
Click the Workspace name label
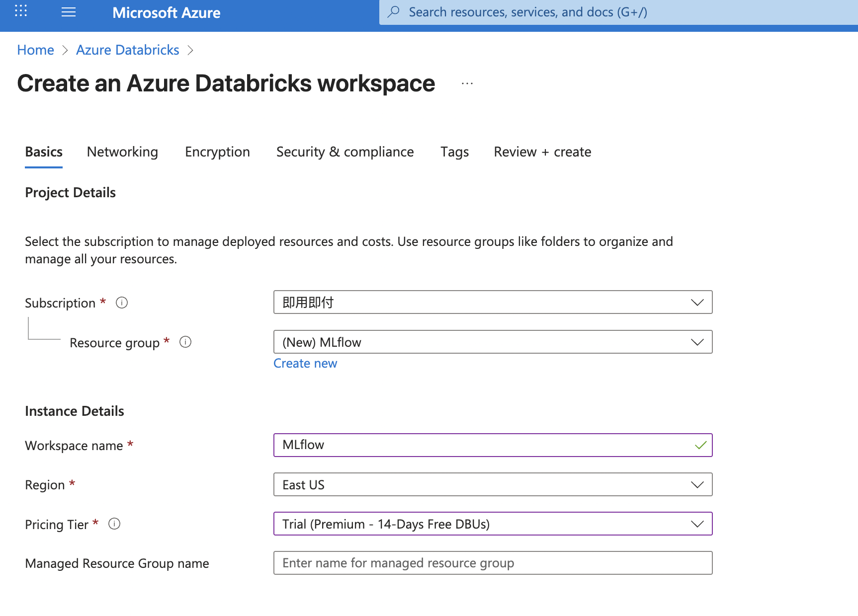[74, 446]
